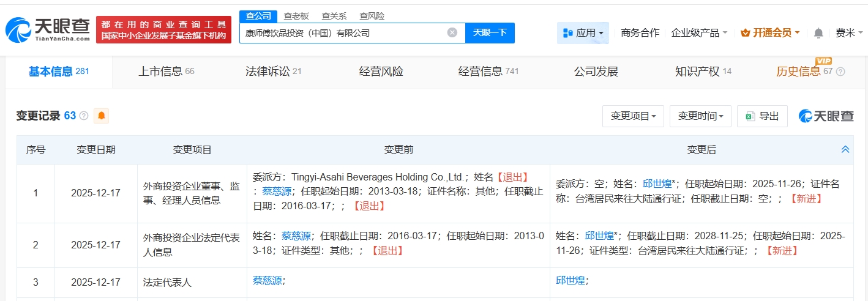The height and width of the screenshot is (301, 868).
Task: Clear the search box with X icon
Action: pos(452,32)
